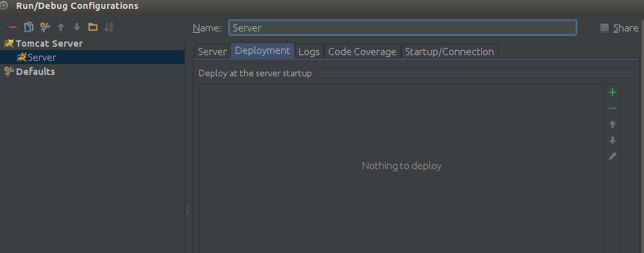Click the remove deployment minus icon

click(613, 108)
